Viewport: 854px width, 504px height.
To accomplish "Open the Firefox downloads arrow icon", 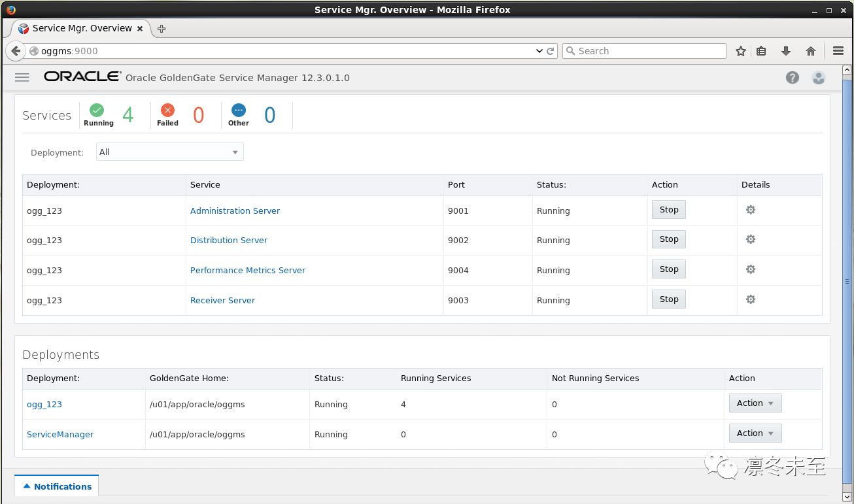I will (x=786, y=51).
